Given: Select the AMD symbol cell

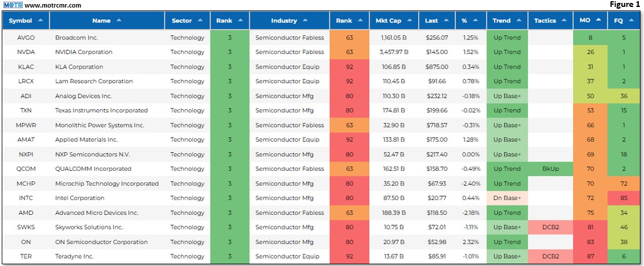Looking at the screenshot, I should tap(26, 213).
